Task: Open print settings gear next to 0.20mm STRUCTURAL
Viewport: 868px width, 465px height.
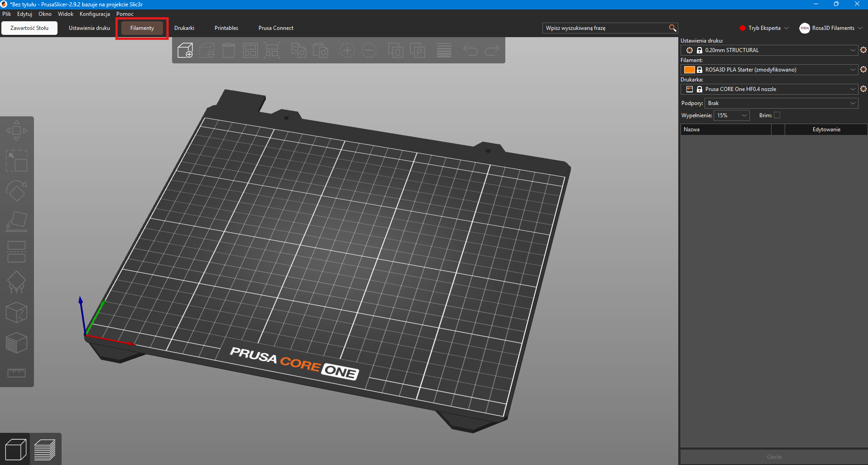Action: tap(863, 50)
